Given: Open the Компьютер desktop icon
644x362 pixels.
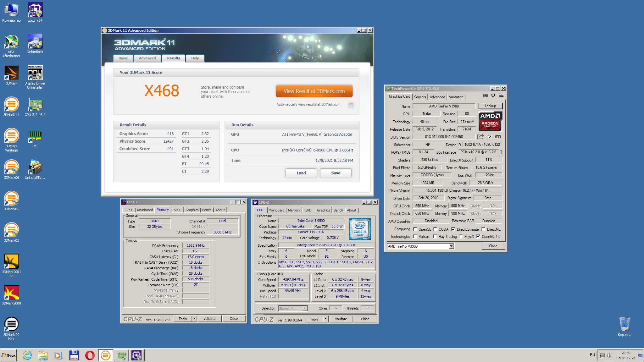Looking at the screenshot, I should (11, 13).
